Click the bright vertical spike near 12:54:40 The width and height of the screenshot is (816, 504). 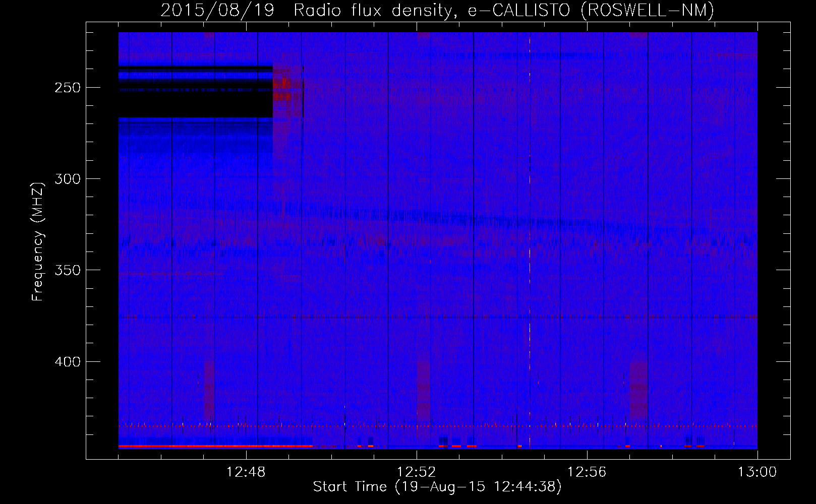[530, 240]
